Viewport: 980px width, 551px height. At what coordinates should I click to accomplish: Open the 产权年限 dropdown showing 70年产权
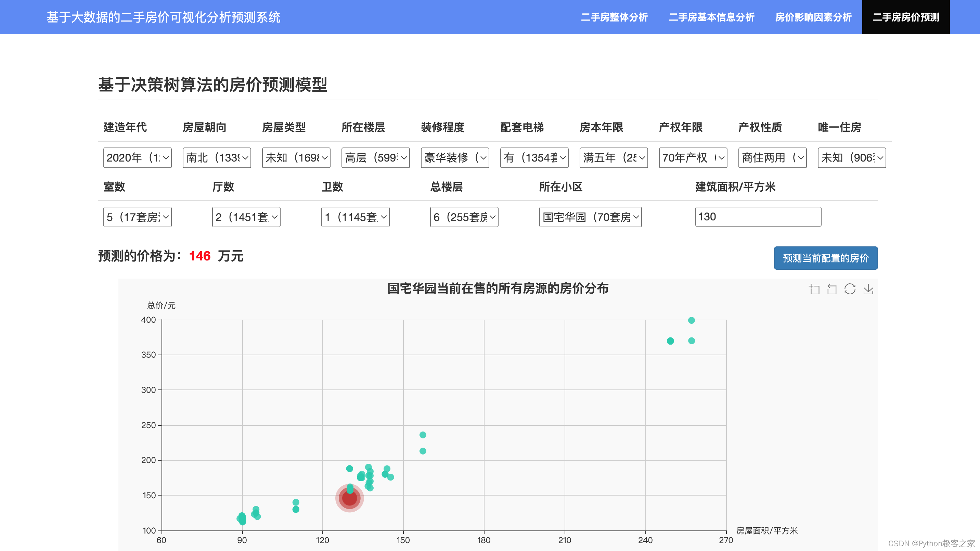(693, 157)
